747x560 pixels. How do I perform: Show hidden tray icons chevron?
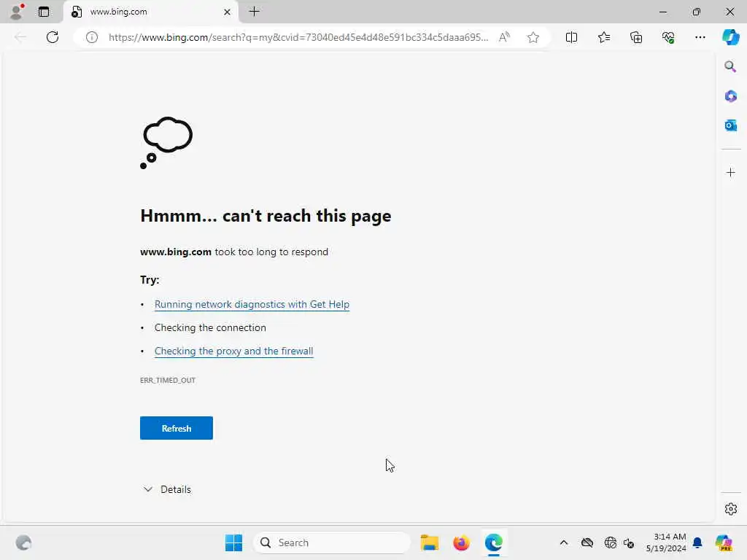pyautogui.click(x=564, y=542)
